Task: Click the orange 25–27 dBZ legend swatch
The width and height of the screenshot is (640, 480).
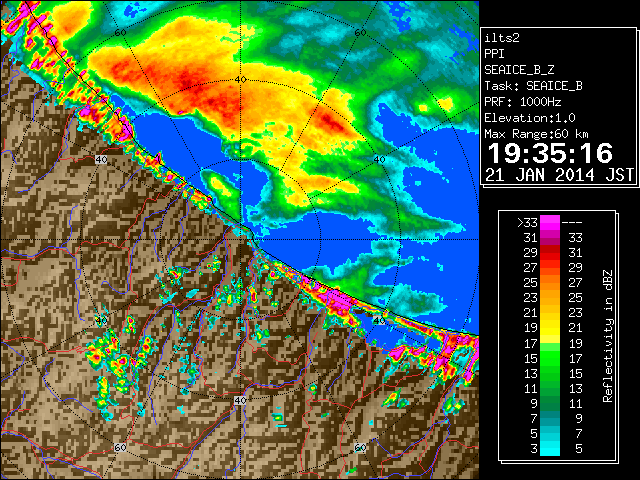Action: coord(550,283)
